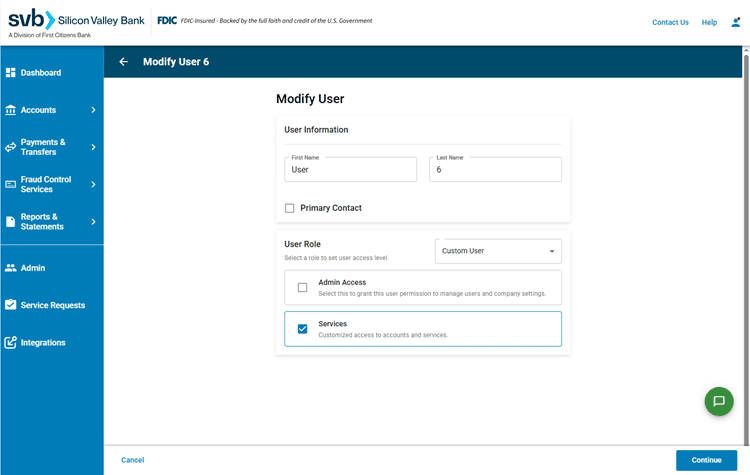This screenshot has height=475, width=750.
Task: Click the Fraud Control Services card icon
Action: 11,184
